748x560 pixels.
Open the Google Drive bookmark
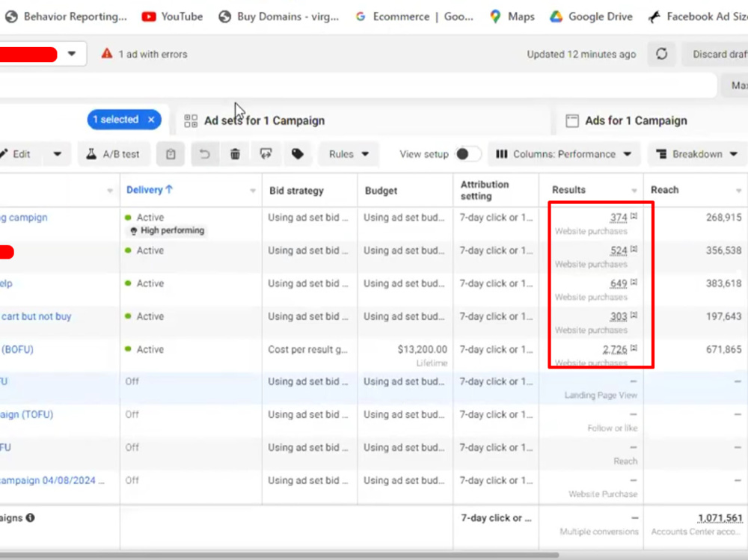[x=592, y=16]
